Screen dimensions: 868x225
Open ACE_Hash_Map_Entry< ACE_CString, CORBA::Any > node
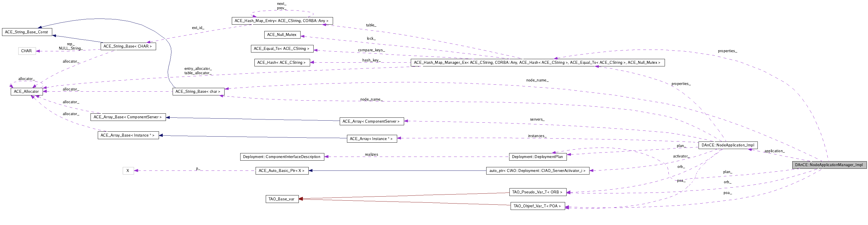tap(282, 21)
